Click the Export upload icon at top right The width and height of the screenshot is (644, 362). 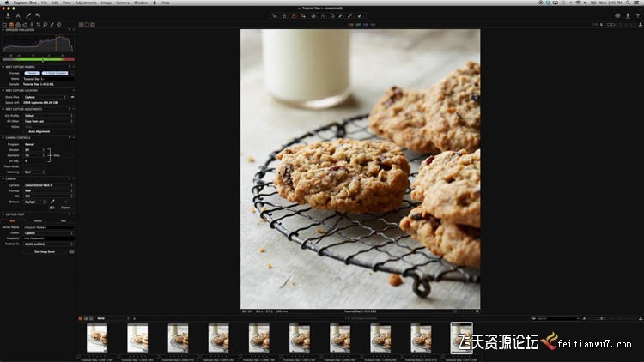click(628, 15)
